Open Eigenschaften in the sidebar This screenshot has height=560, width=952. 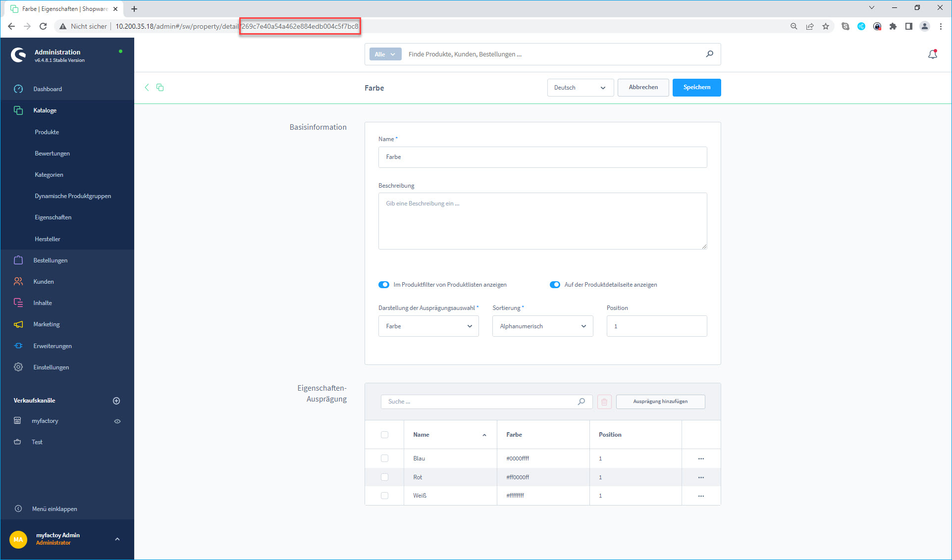[53, 217]
